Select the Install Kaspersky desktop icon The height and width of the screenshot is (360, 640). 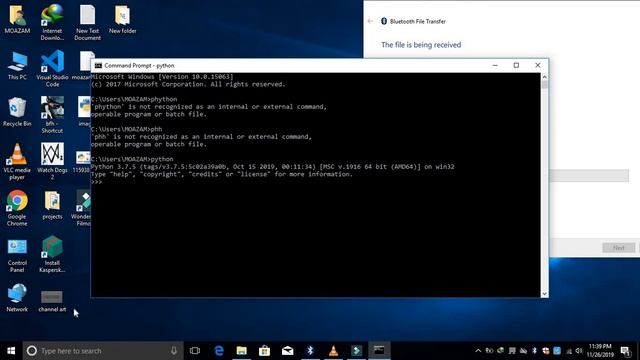pos(52,255)
